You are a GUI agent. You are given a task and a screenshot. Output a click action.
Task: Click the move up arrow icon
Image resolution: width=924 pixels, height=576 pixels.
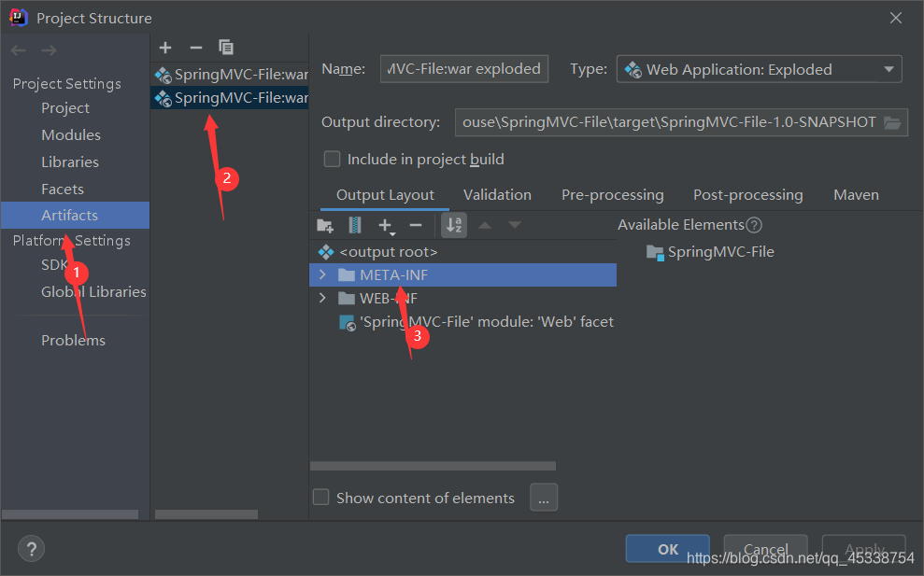click(x=484, y=225)
